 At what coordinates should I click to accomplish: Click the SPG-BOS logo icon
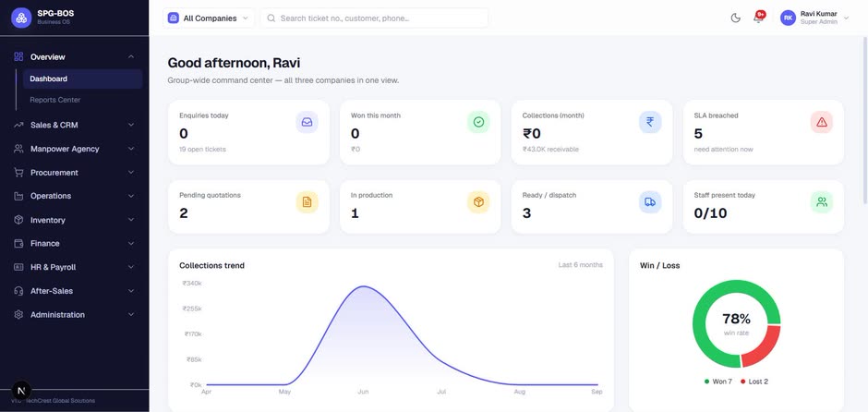(x=21, y=18)
